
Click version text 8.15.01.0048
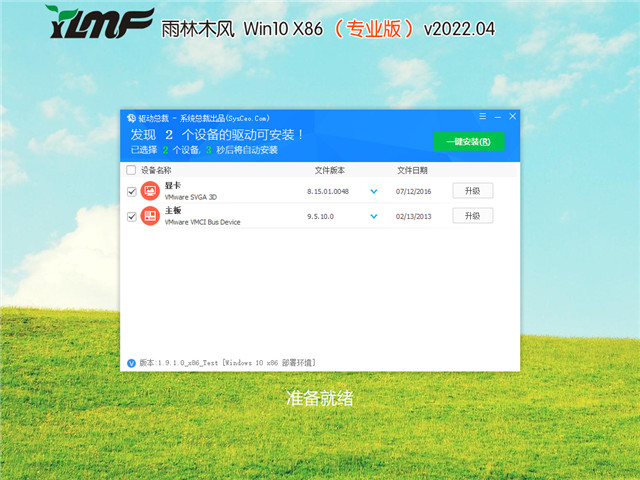[x=328, y=191]
